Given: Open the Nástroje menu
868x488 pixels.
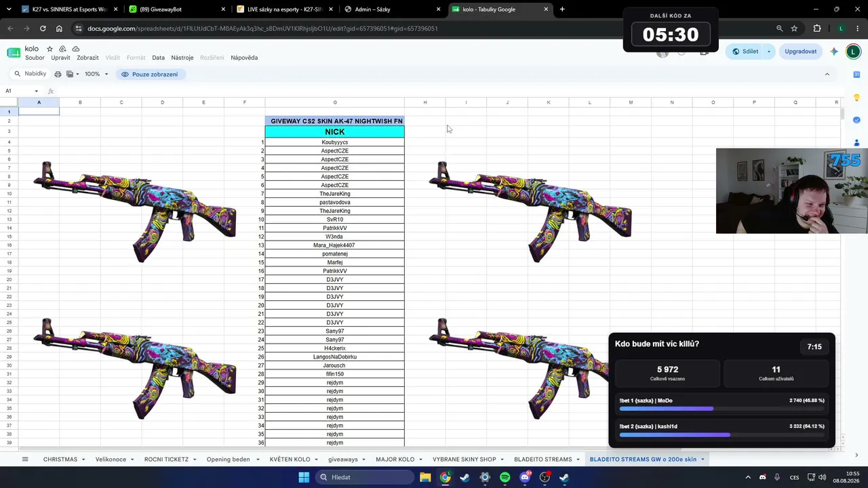Looking at the screenshot, I should point(182,58).
